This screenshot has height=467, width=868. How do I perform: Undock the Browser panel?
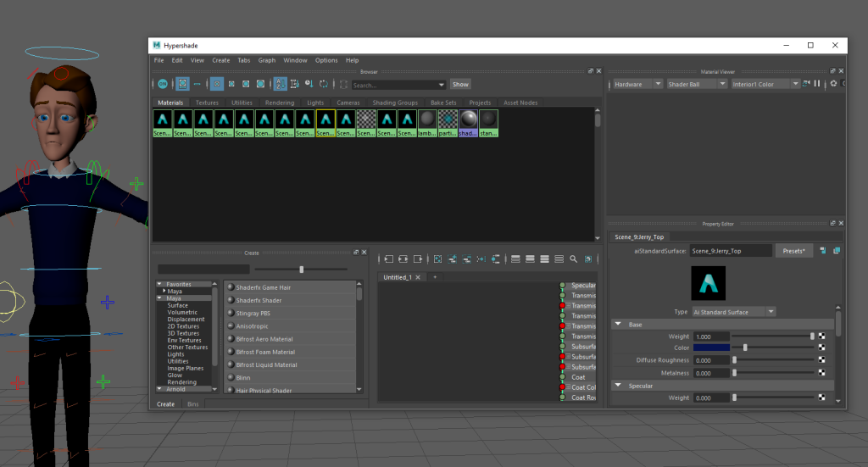(x=591, y=71)
